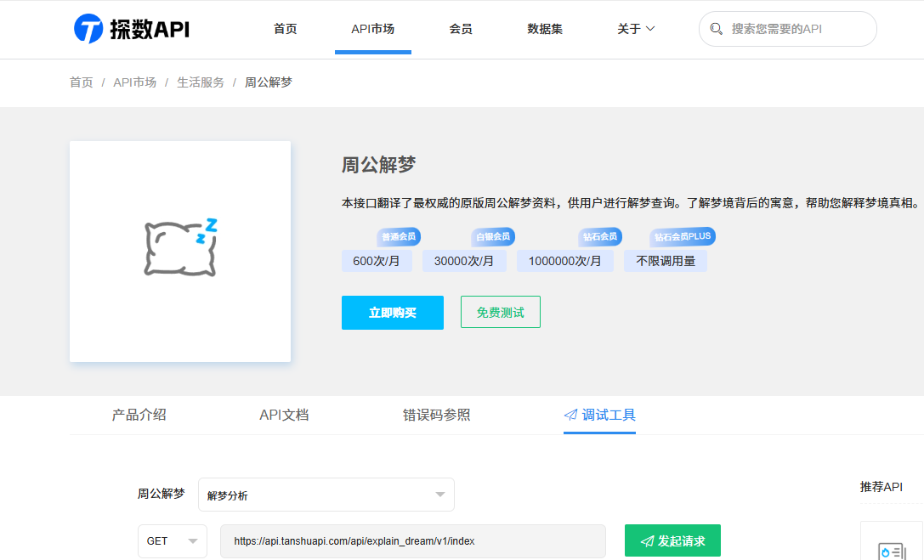Click the 生活服务 breadcrumb link
This screenshot has height=560, width=924.
click(x=201, y=82)
